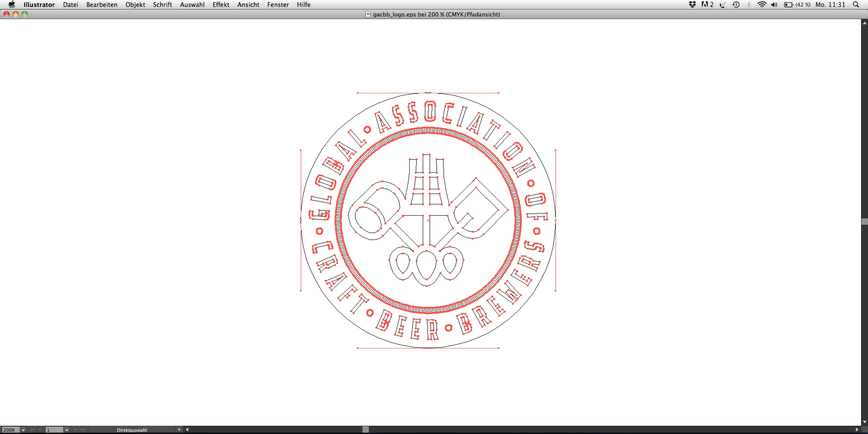868x434 pixels.
Task: Open the volume control in menu bar
Action: point(774,4)
